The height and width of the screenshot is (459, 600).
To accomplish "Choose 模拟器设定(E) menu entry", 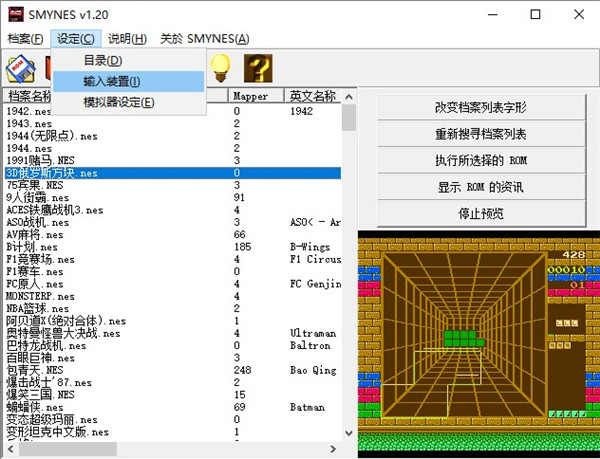I will 129,102.
